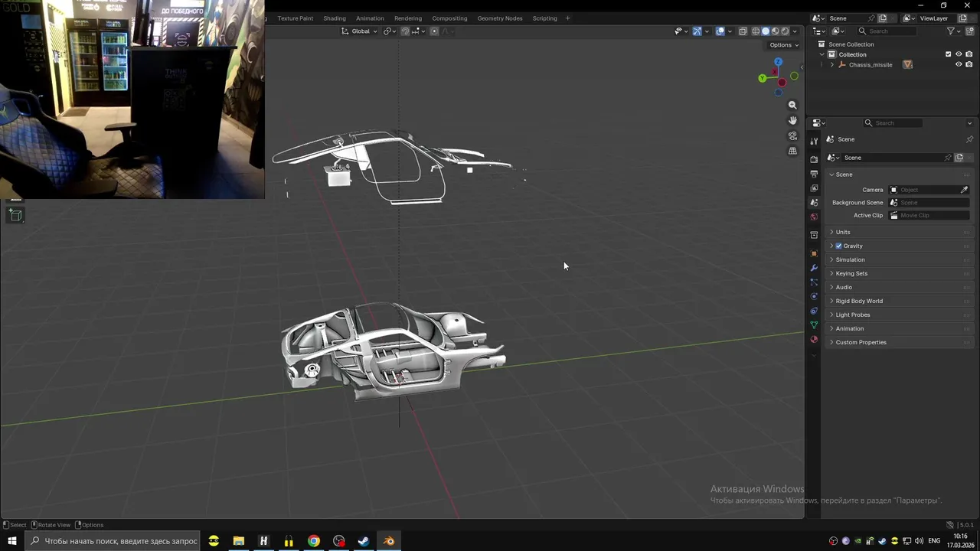Image resolution: width=980 pixels, height=551 pixels.
Task: Open the Physics properties tab
Action: [814, 296]
